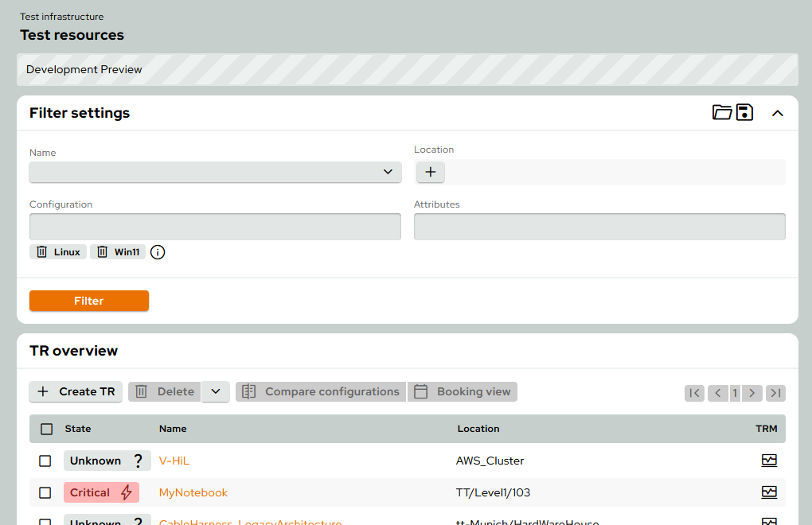Click the info icon next to Win11 chip
The height and width of the screenshot is (525, 812).
157,252
